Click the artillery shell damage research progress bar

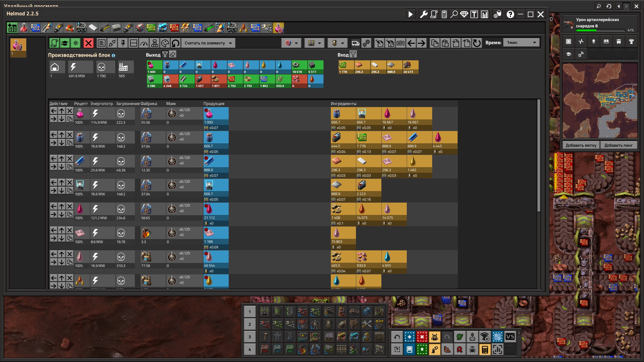tap(600, 30)
